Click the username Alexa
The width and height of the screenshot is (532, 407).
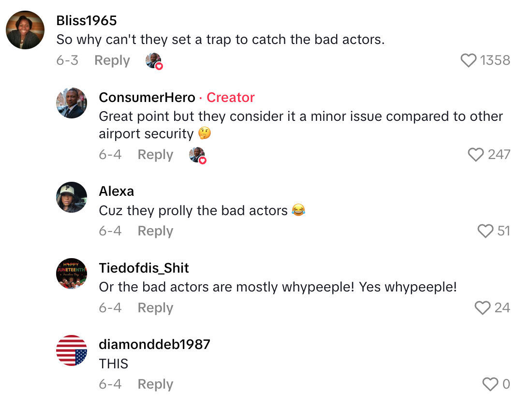pos(116,191)
